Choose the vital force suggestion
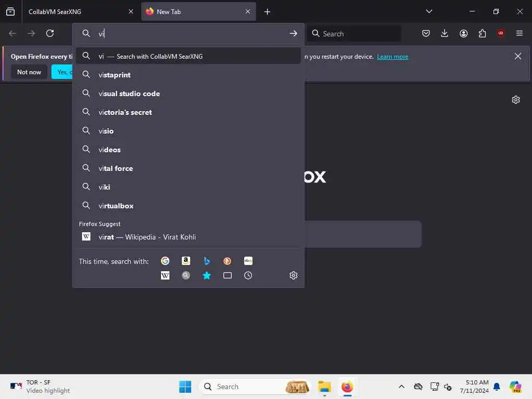 click(188, 168)
